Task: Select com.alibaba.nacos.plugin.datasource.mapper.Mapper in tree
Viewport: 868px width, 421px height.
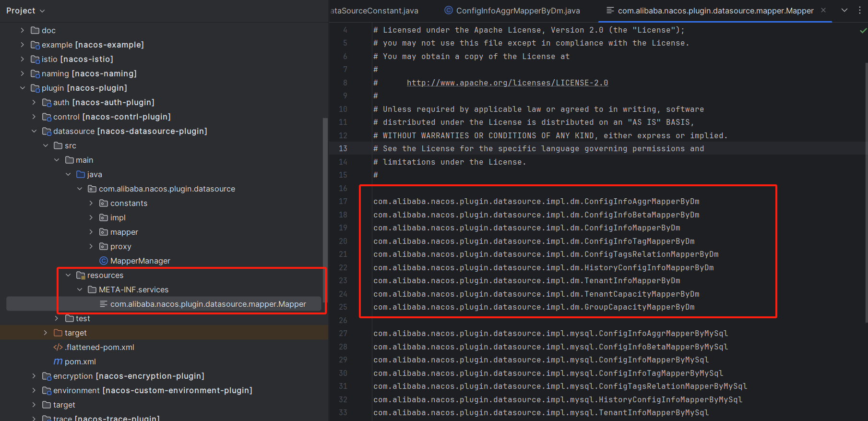Action: coord(208,304)
